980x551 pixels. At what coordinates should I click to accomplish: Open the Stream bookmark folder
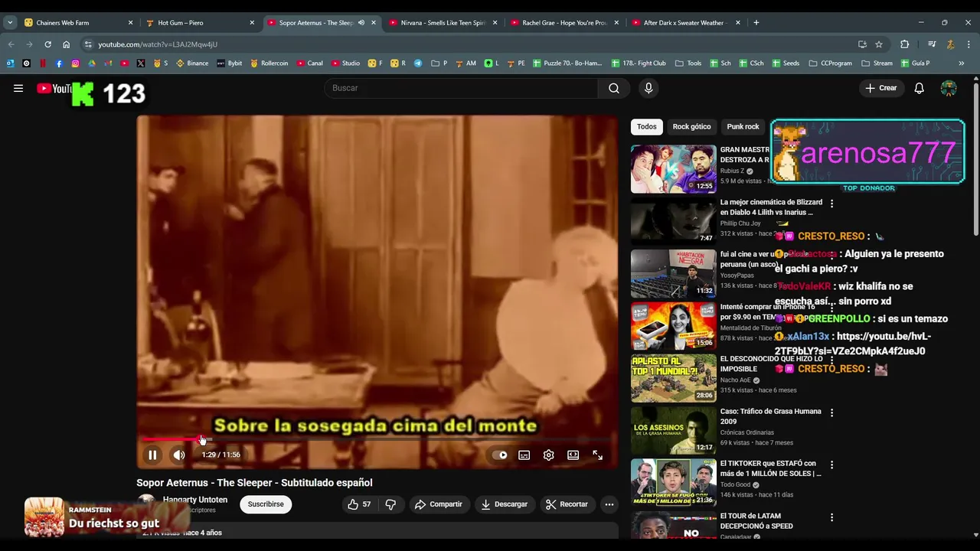[877, 64]
